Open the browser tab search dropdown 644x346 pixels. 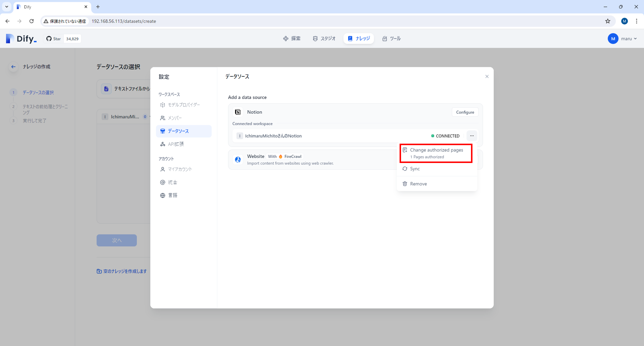click(7, 7)
